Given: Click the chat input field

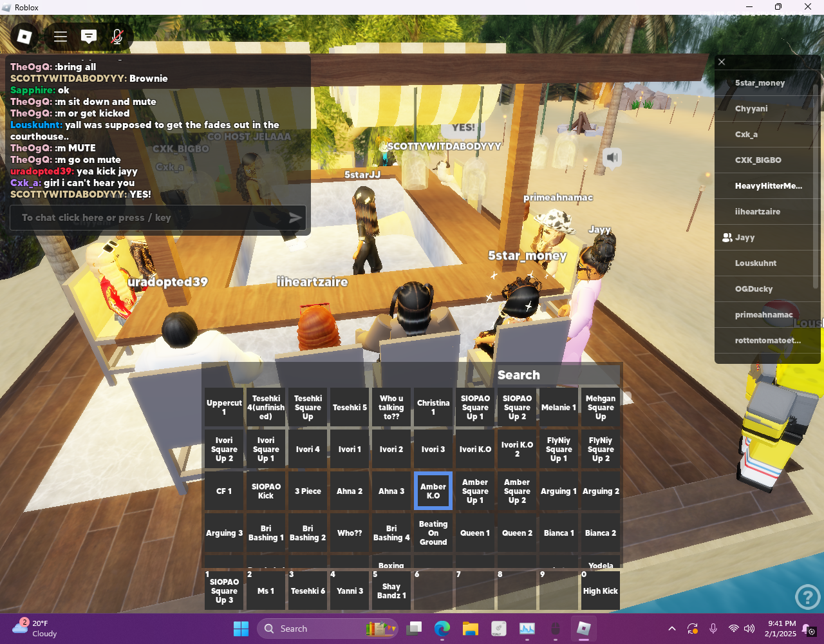Looking at the screenshot, I should 158,218.
